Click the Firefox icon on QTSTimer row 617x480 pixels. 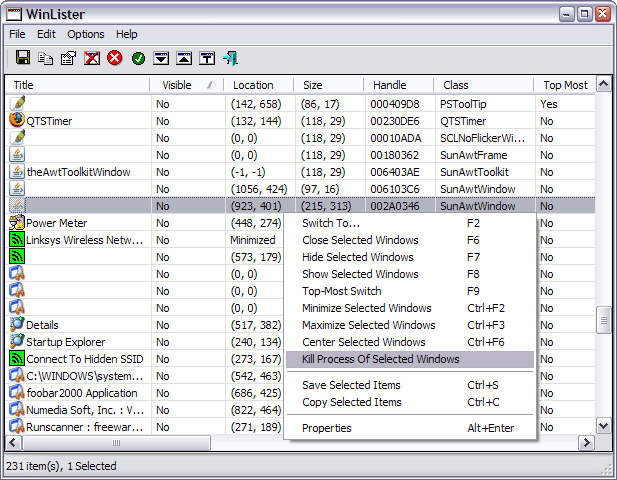[x=17, y=120]
